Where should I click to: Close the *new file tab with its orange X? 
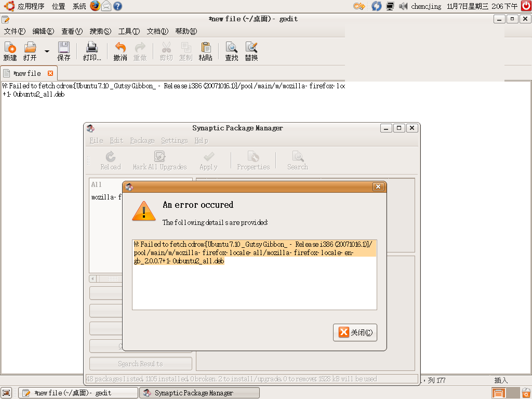[x=50, y=73]
